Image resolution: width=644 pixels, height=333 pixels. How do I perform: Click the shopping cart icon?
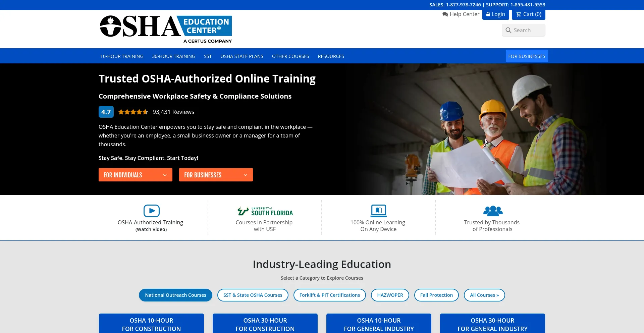[x=519, y=14]
